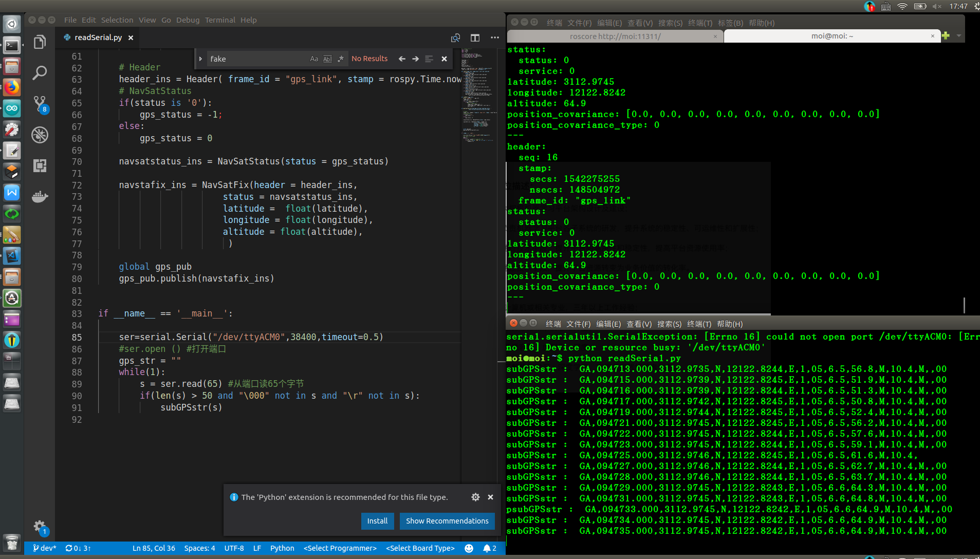This screenshot has height=559, width=980.
Task: Open the Trash in the Ubuntu dock
Action: point(12,543)
